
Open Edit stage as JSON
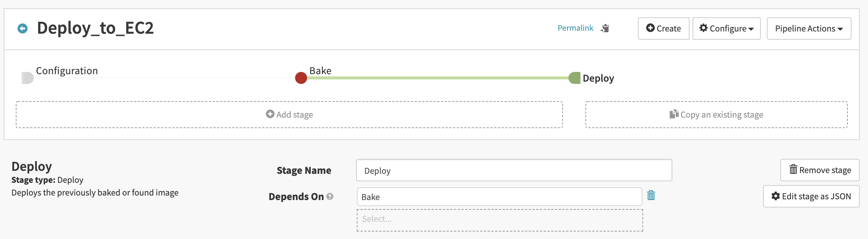(x=811, y=196)
